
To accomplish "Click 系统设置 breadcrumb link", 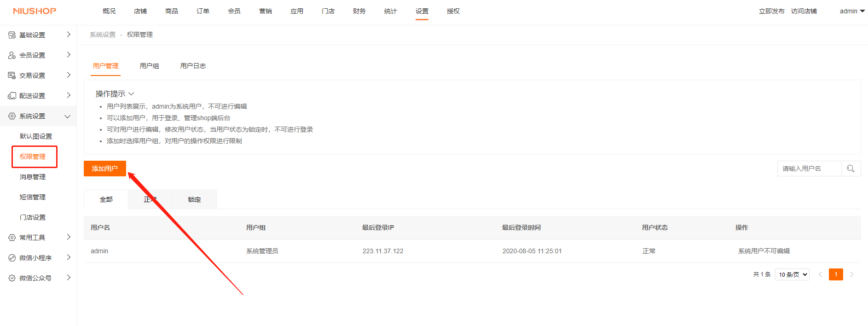I will pyautogui.click(x=103, y=35).
